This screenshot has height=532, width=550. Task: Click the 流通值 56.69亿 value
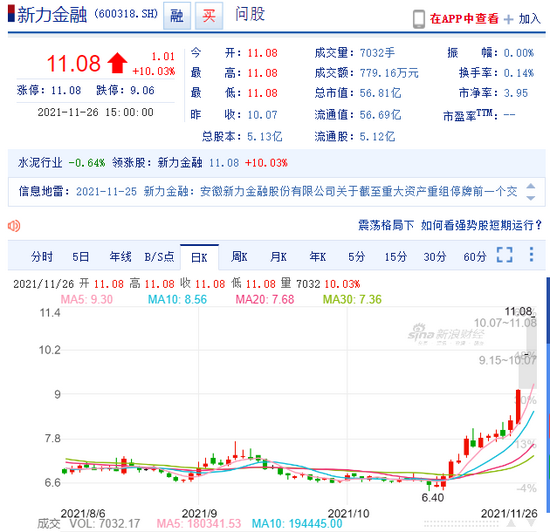tap(380, 115)
